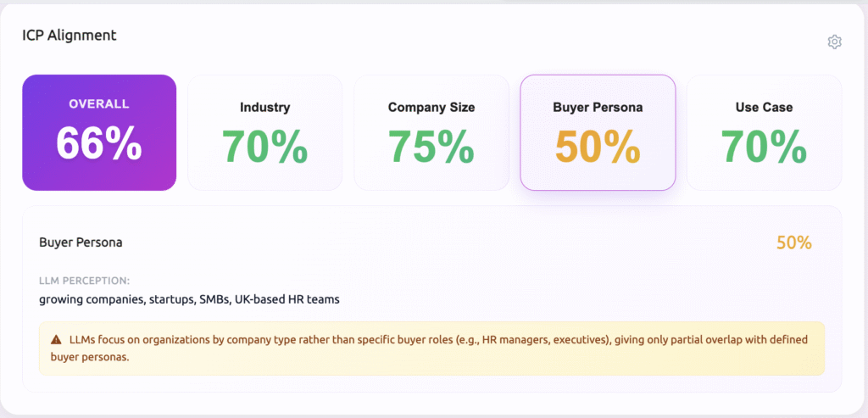Click the Use Case 70% score
The width and height of the screenshot is (868, 418).
pyautogui.click(x=764, y=146)
